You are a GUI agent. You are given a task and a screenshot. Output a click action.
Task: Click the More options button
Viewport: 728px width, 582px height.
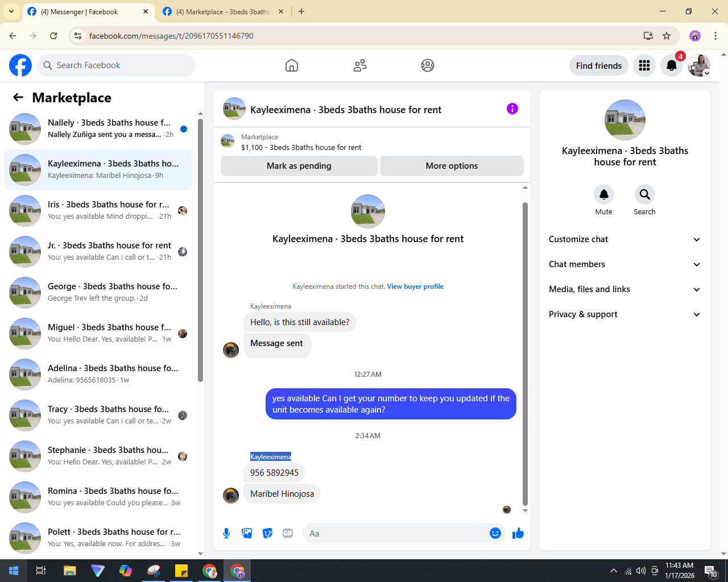click(x=452, y=166)
